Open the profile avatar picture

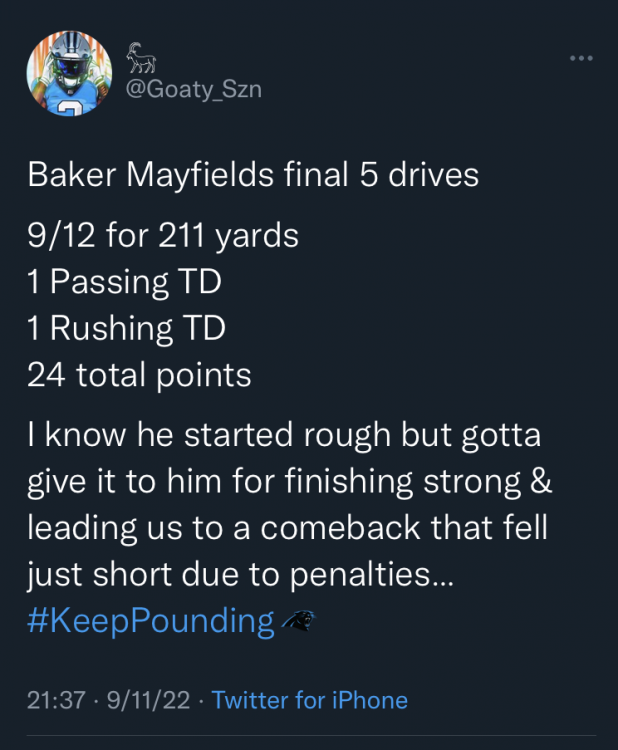point(68,75)
